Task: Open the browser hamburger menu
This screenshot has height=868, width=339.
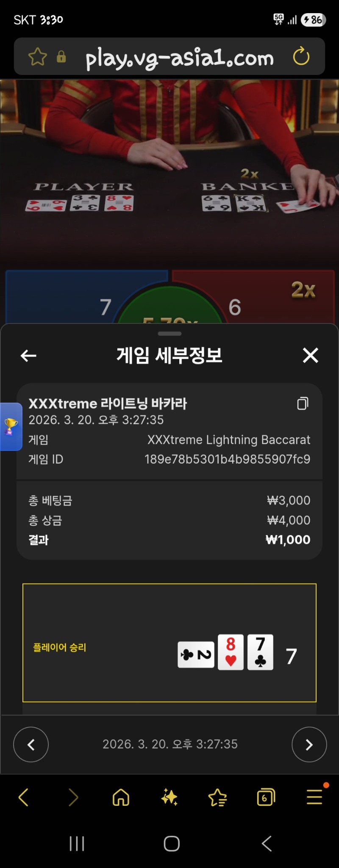Action: click(314, 797)
